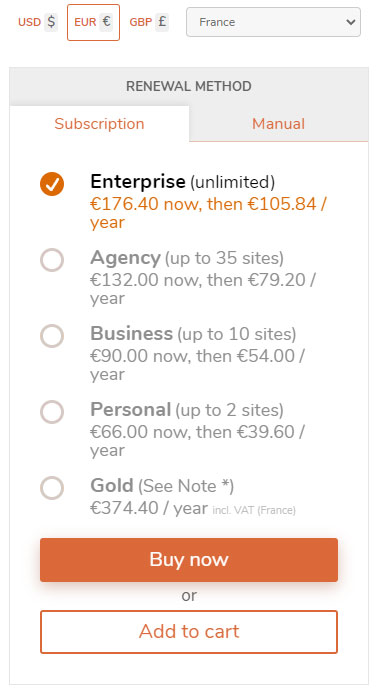
Task: Click the Buy now button
Action: pos(189,560)
